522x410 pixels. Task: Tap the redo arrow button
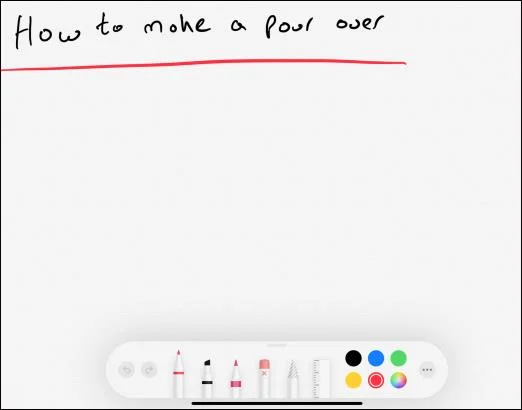tap(149, 370)
